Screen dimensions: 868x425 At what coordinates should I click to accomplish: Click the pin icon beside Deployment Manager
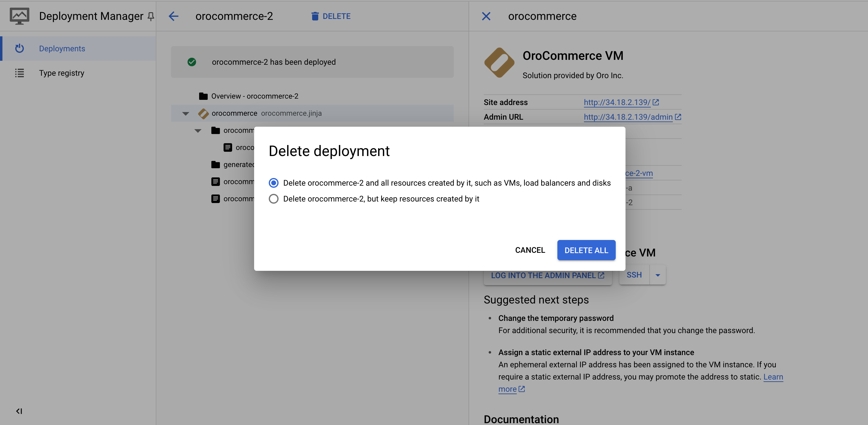pyautogui.click(x=151, y=16)
